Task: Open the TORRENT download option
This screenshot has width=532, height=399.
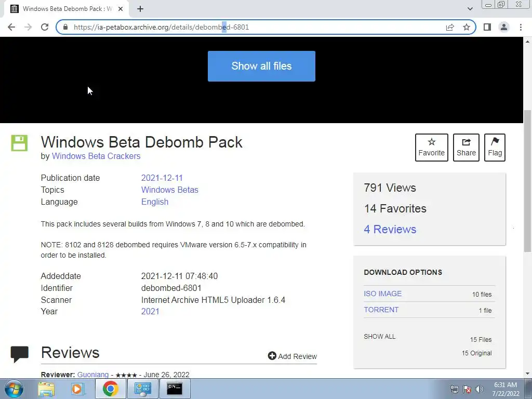Action: (381, 310)
